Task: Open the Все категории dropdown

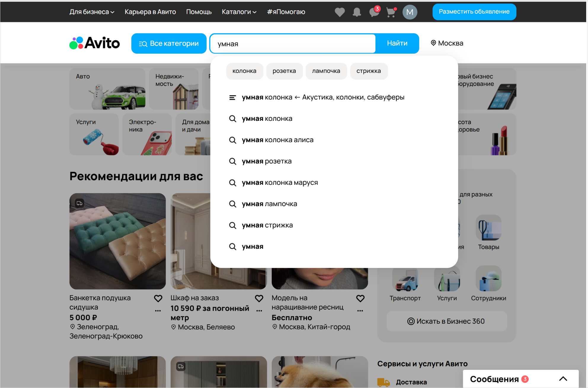Action: (168, 43)
